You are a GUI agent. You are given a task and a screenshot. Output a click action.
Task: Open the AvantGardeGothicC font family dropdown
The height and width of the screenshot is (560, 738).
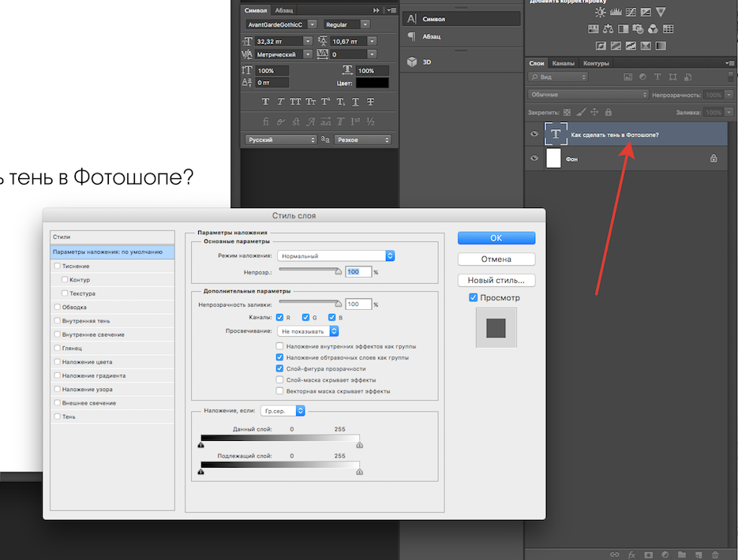[281, 24]
